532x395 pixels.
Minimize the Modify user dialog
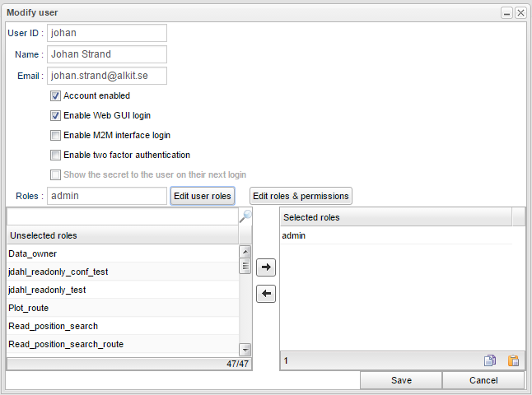(507, 13)
